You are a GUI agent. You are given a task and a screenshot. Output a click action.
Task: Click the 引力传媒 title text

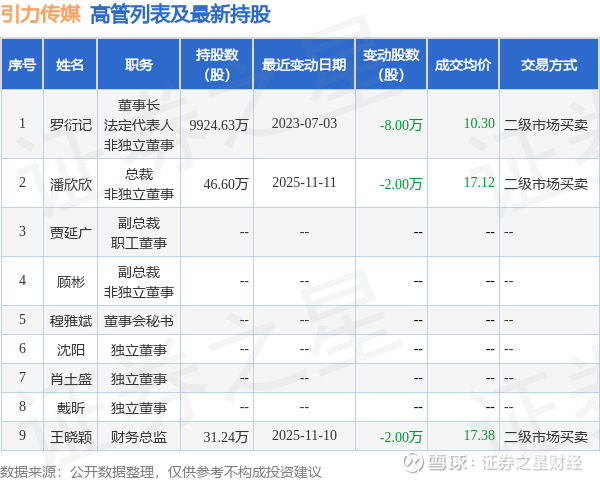pyautogui.click(x=41, y=14)
